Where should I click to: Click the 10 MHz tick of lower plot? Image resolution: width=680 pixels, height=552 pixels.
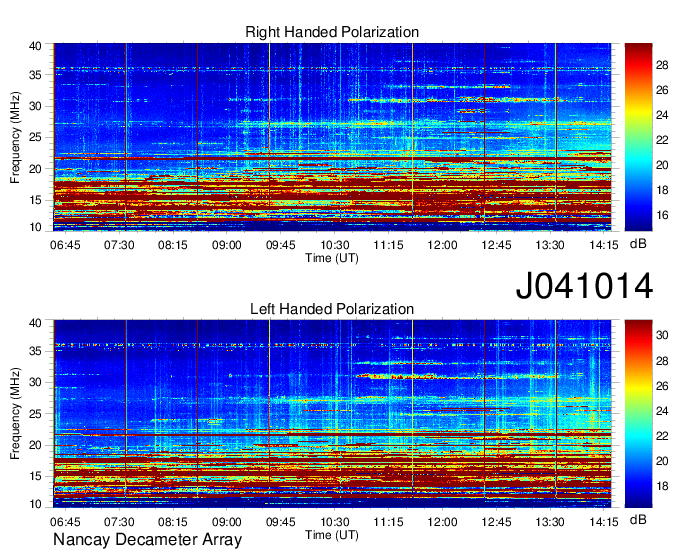click(36, 504)
